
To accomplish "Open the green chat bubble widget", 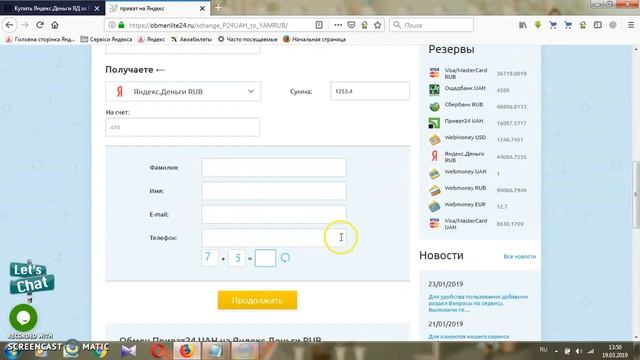I will tap(23, 318).
